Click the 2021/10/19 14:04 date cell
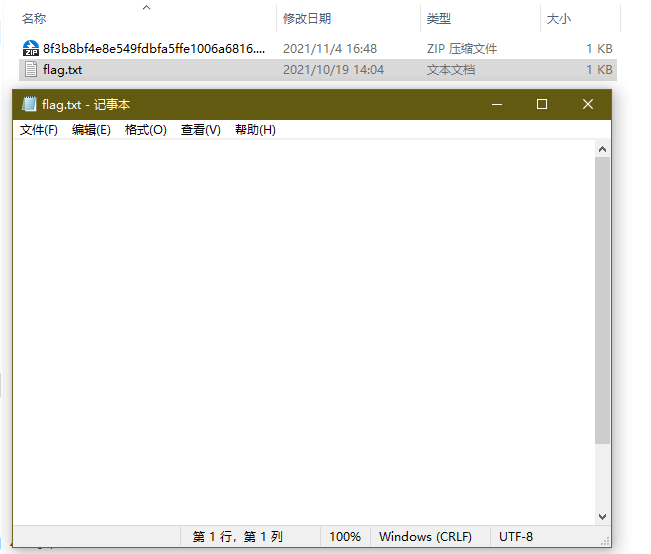Viewport: 651px width, 554px height. pos(333,70)
